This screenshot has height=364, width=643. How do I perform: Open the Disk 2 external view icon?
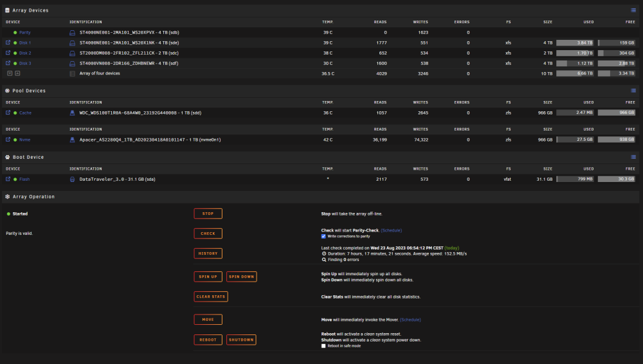[8, 53]
